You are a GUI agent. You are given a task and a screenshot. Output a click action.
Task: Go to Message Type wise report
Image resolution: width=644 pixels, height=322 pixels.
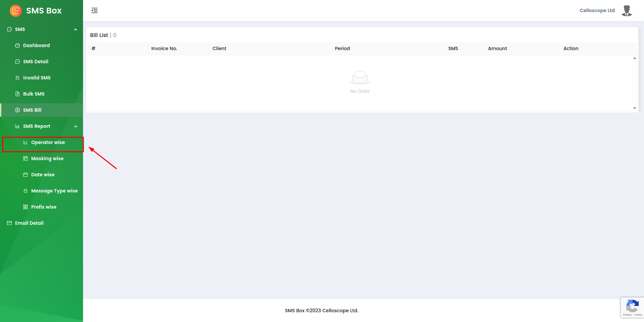54,191
